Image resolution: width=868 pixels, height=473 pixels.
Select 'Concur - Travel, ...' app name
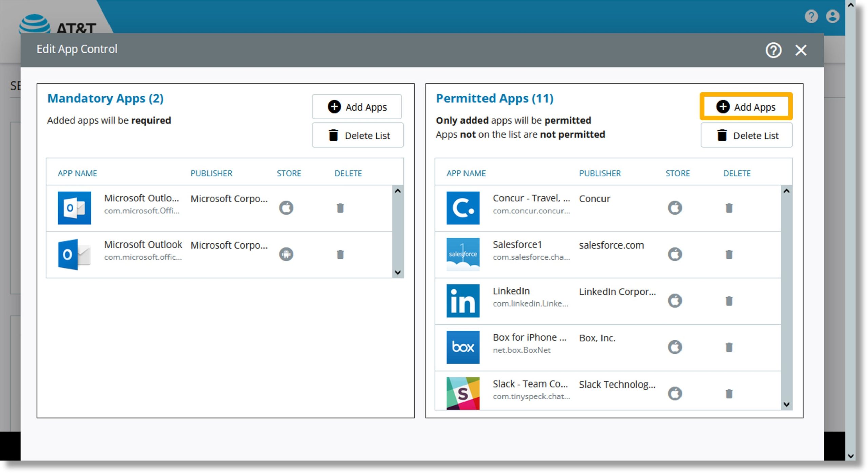[x=531, y=198]
